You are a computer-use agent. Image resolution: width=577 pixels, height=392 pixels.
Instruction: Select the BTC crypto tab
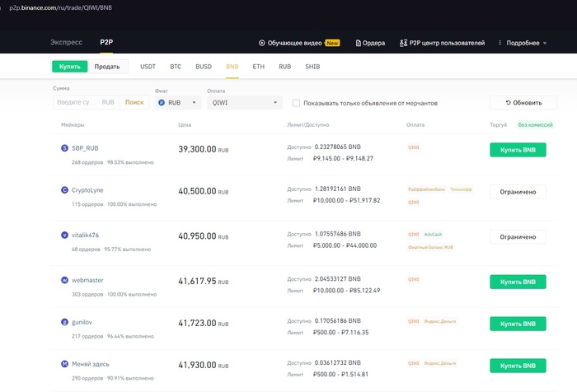[176, 67]
